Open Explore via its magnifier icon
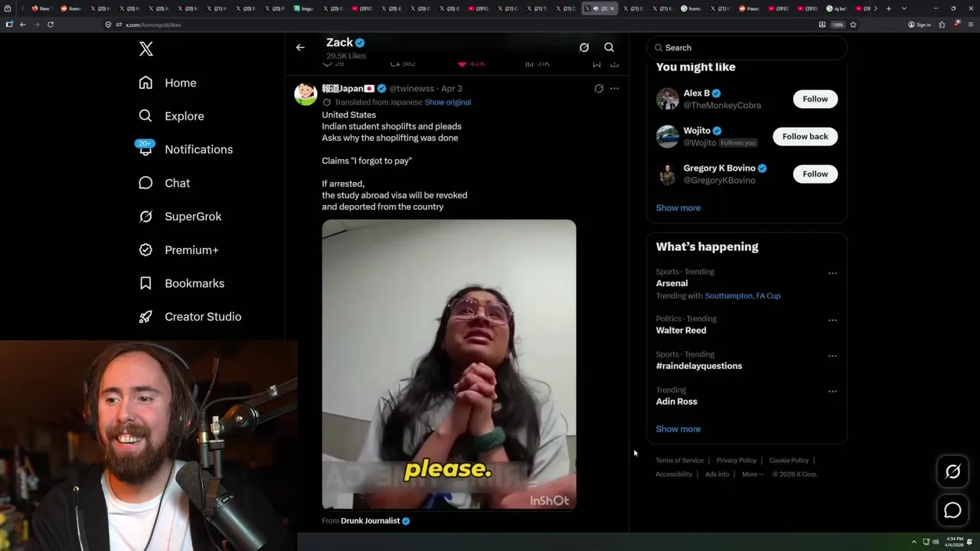Image resolution: width=980 pixels, height=551 pixels. (145, 116)
